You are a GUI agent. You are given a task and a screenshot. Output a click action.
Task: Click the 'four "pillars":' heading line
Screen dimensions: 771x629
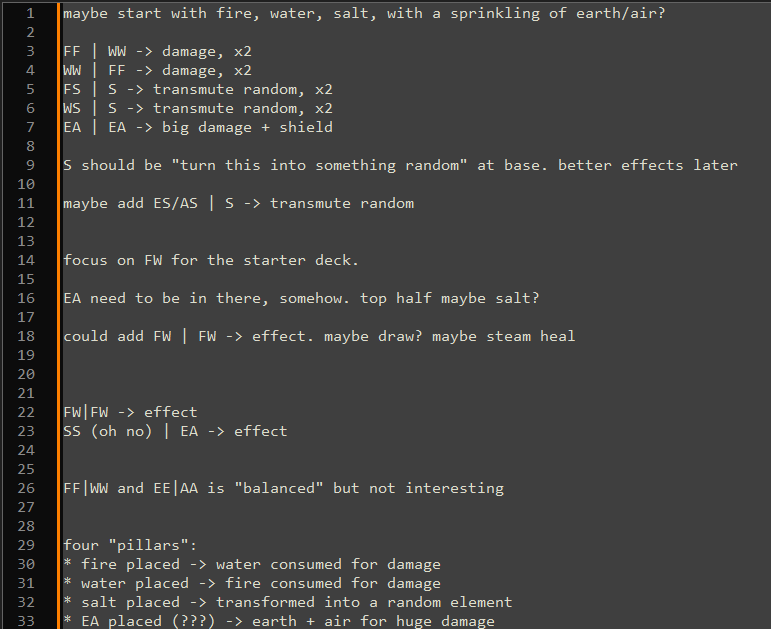(x=130, y=546)
